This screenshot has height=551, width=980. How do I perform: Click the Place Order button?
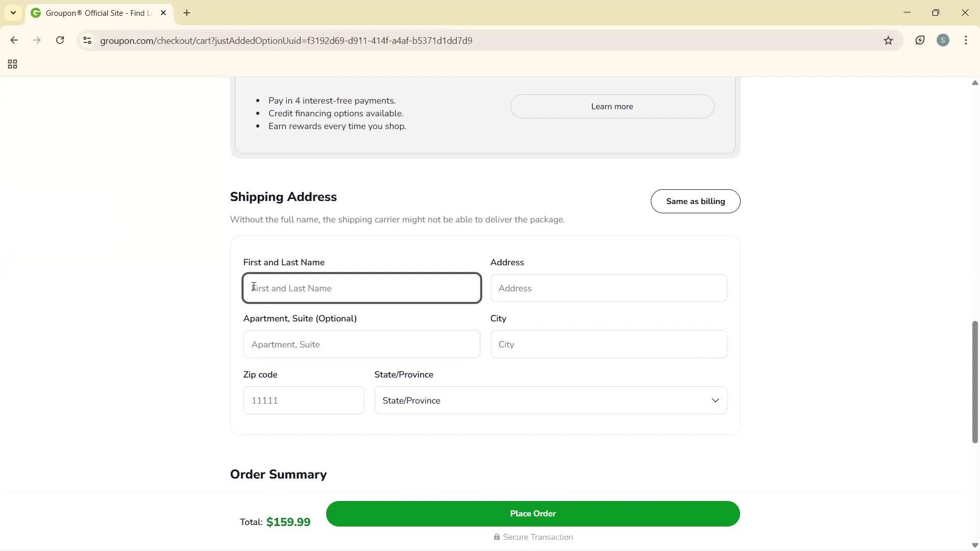pyautogui.click(x=532, y=514)
